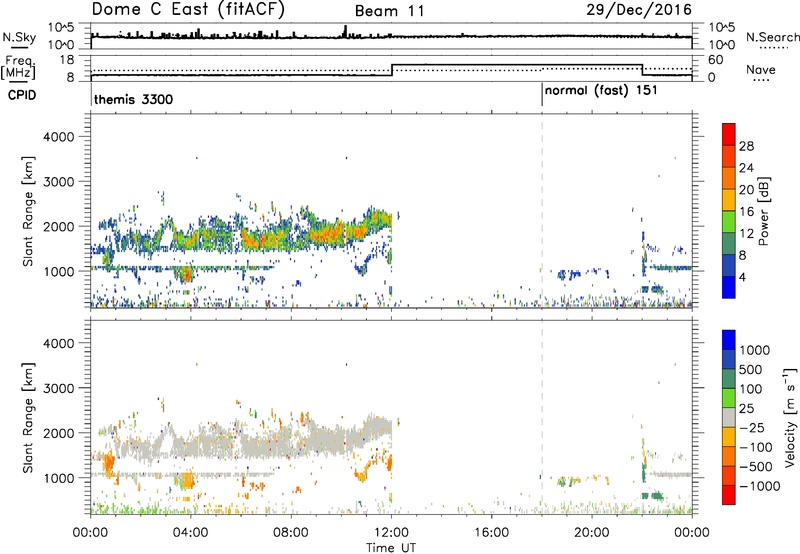Click the '18' frequency axis tick label
This screenshot has width=800, height=554.
coord(67,60)
